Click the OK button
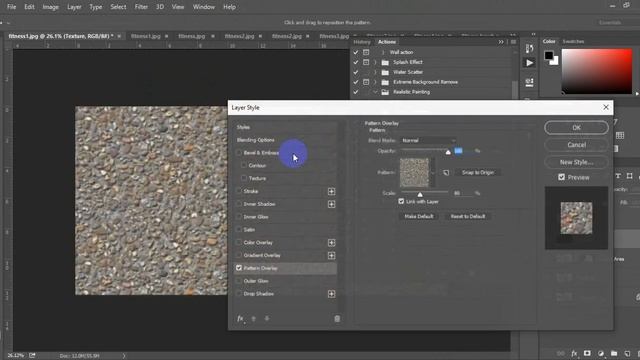The width and height of the screenshot is (640, 360). pyautogui.click(x=576, y=128)
